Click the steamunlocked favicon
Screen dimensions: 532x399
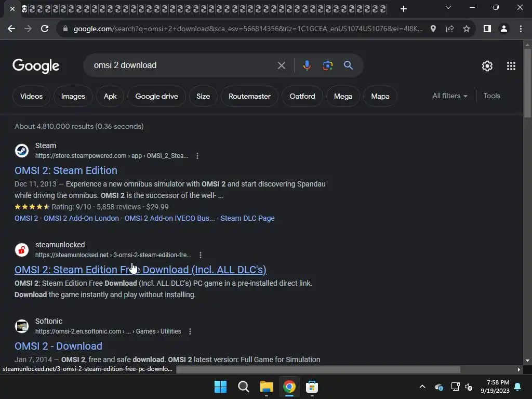22,250
